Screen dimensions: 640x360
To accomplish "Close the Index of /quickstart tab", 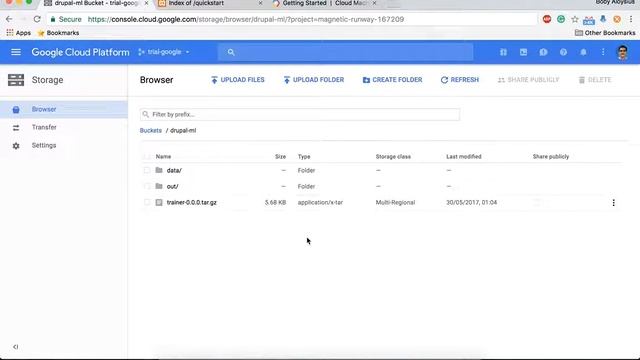I will (x=260, y=3).
